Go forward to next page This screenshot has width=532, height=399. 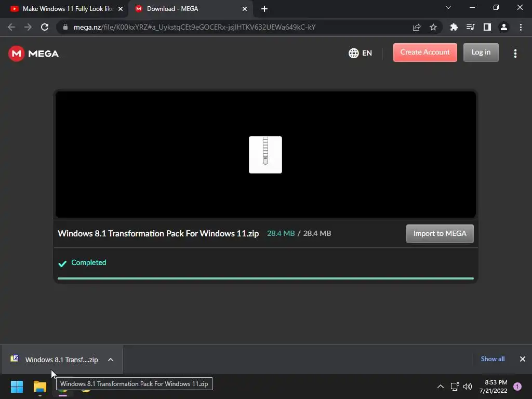(28, 27)
